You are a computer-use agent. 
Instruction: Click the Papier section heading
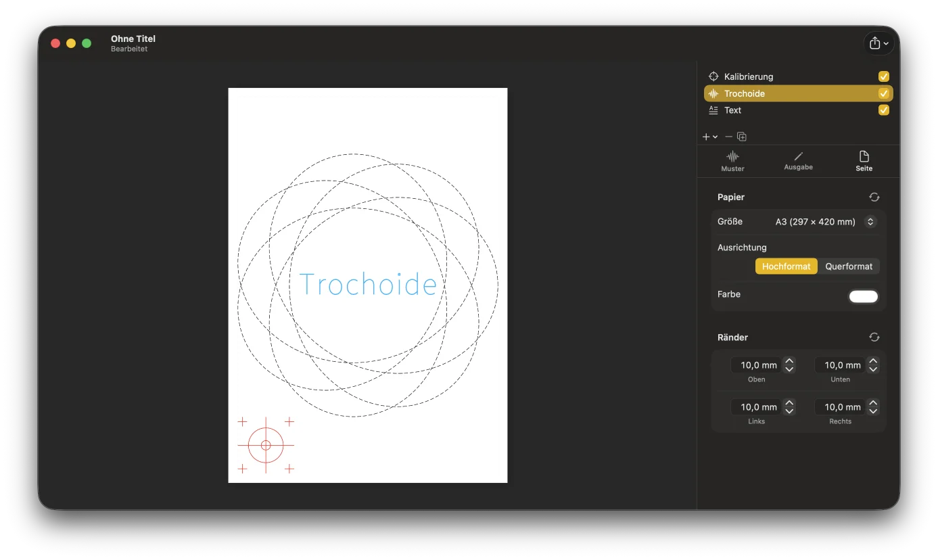click(731, 197)
